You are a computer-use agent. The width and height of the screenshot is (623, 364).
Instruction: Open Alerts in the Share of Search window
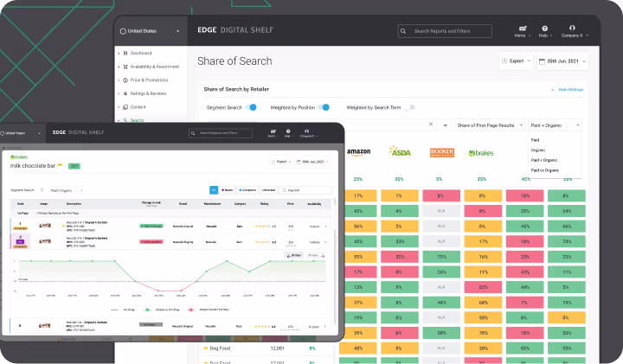tap(522, 31)
